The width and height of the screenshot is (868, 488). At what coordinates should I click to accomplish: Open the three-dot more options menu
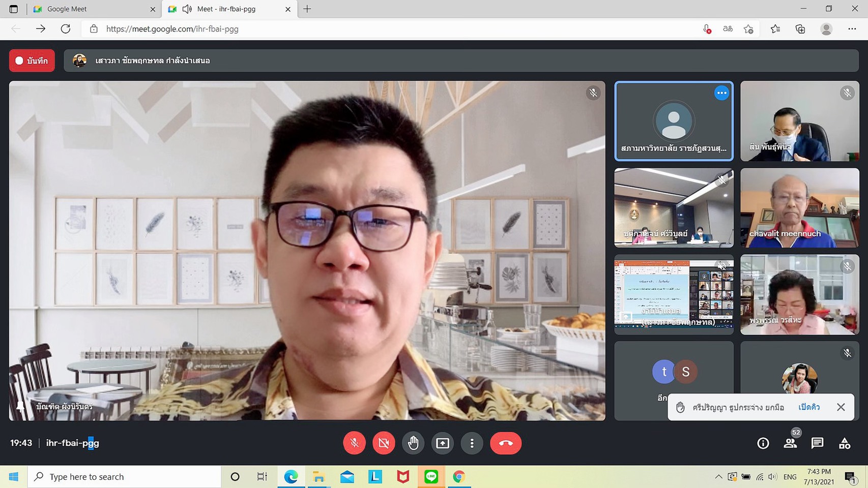coord(472,443)
